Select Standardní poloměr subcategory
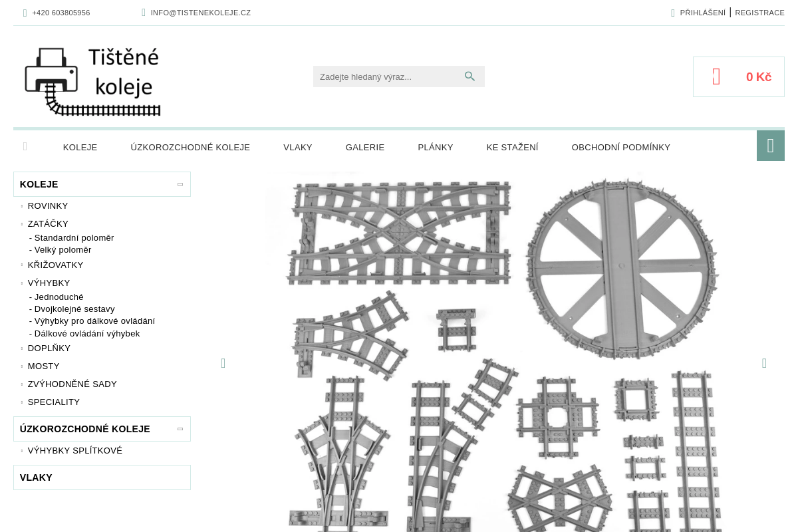798x532 pixels. [72, 237]
